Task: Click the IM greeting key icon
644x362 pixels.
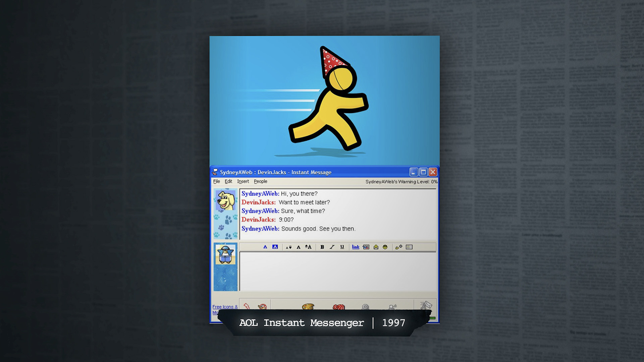Action: (x=399, y=247)
